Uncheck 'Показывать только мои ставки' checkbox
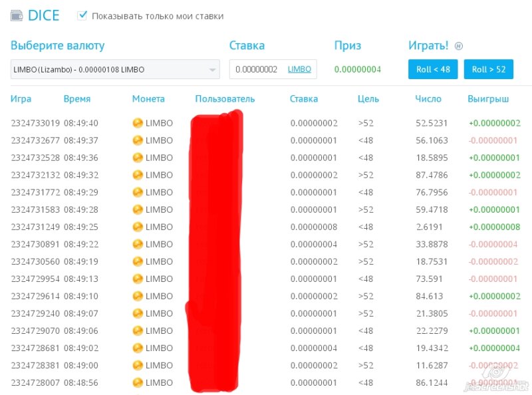 (82, 15)
